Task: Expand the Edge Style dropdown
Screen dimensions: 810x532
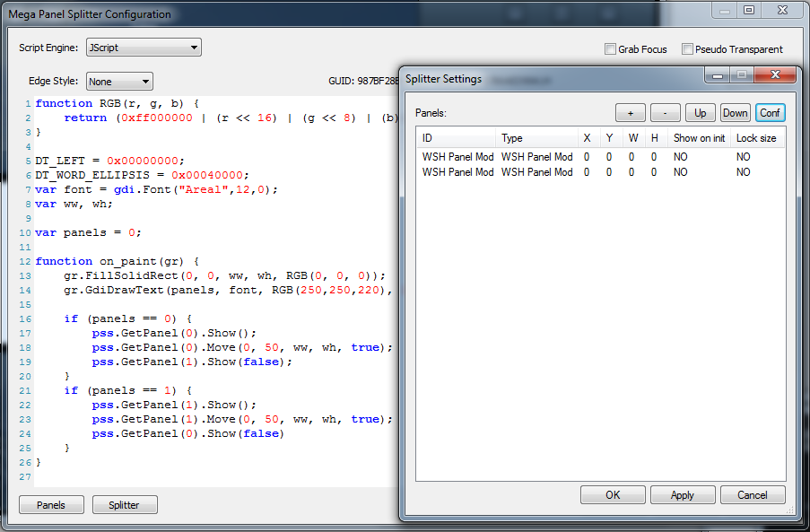Action: tap(119, 82)
